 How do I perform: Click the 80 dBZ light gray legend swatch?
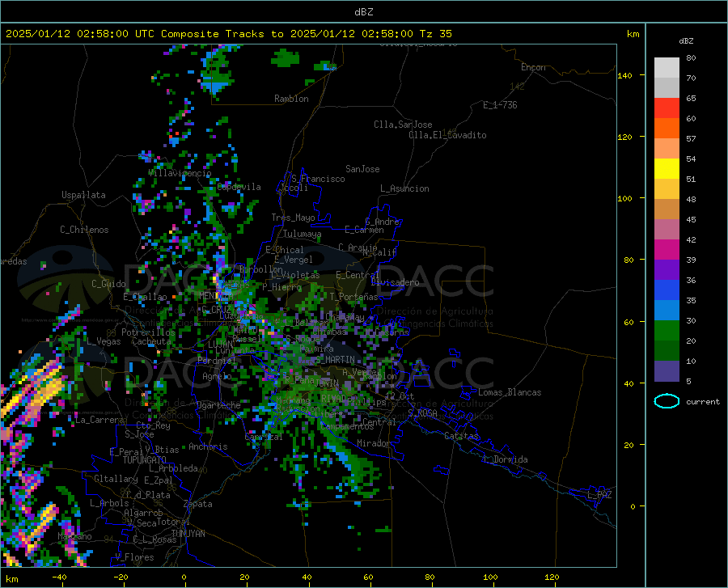coord(667,67)
